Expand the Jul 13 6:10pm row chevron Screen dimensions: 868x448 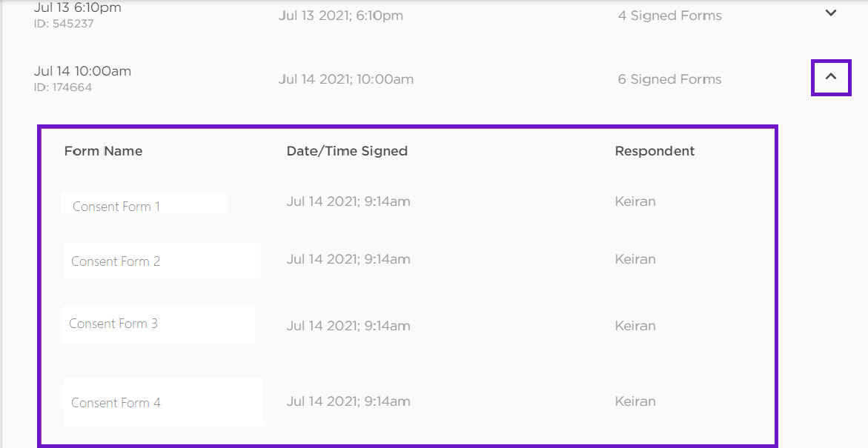click(x=831, y=13)
